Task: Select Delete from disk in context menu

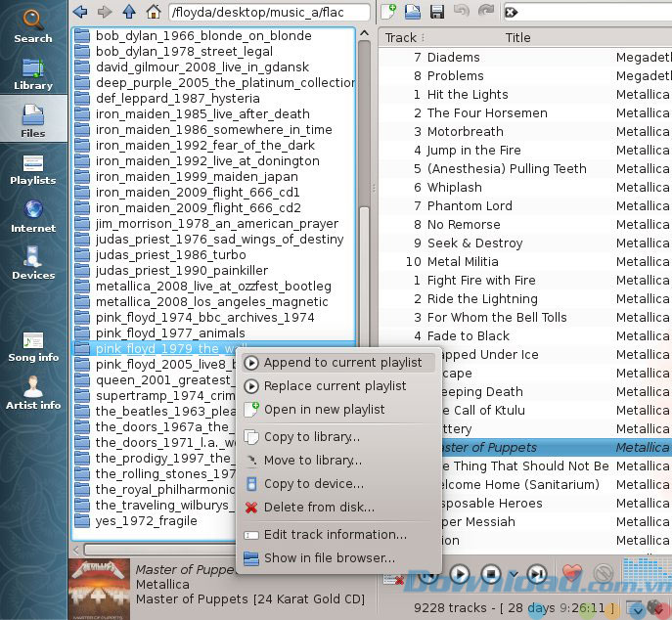Action: [319, 507]
